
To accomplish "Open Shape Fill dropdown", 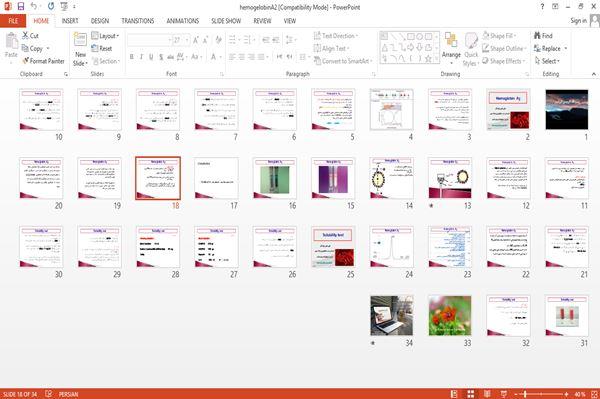I will (499, 36).
